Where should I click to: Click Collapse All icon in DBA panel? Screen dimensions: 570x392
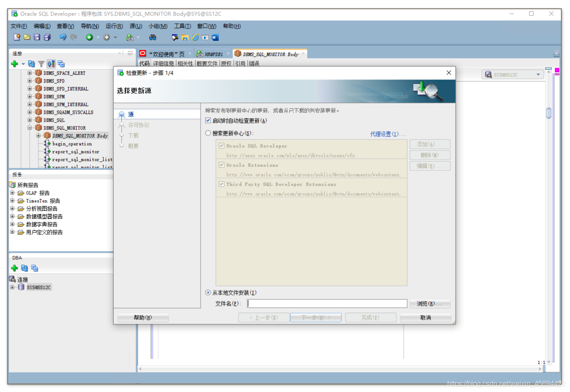(x=35, y=268)
